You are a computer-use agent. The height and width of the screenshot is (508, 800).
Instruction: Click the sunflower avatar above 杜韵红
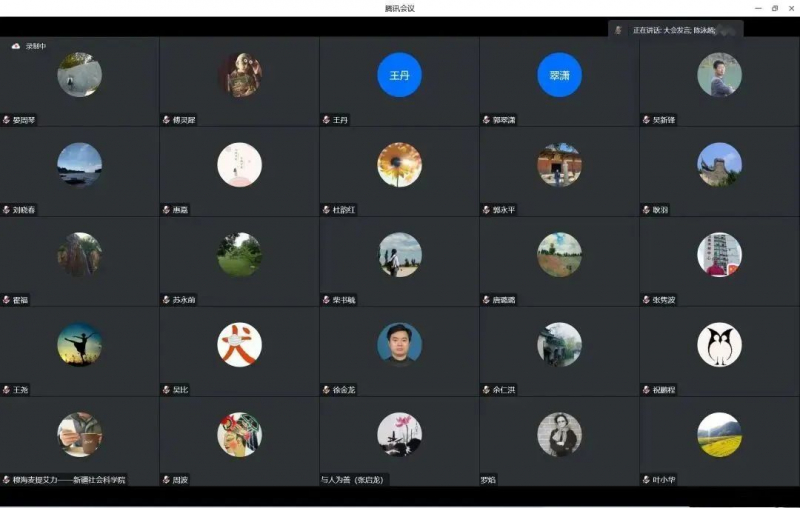point(399,165)
